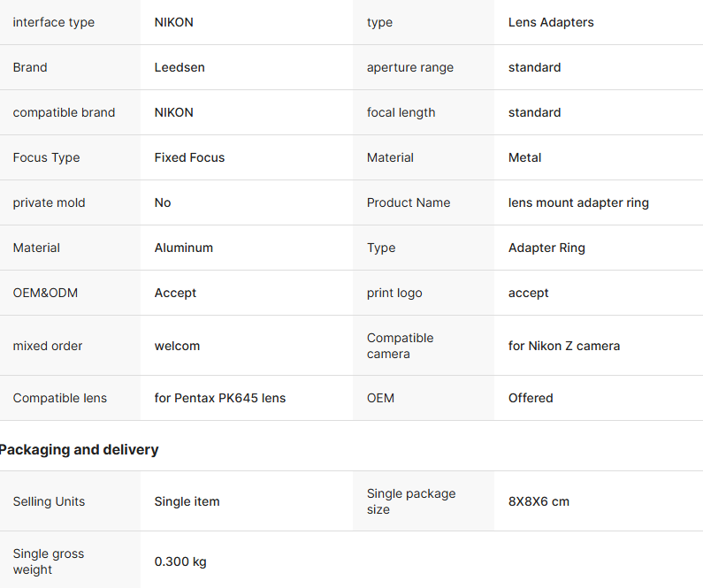Viewport: 703px width, 588px height.
Task: Click the 'for Pentax PK645 lens' value
Action: coord(220,398)
